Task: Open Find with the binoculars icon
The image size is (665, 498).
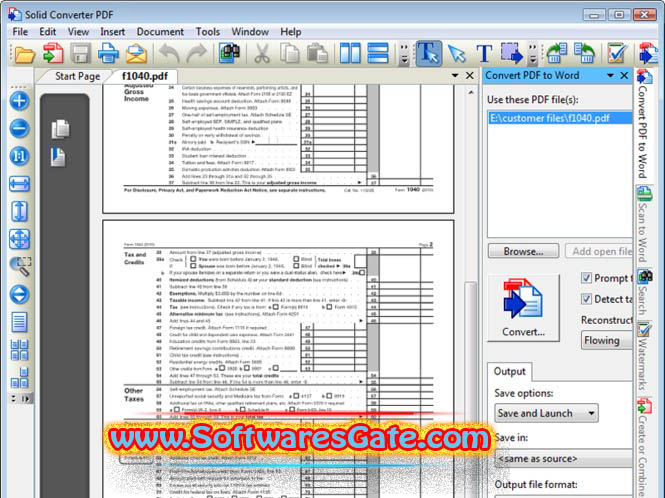Action: tap(229, 53)
